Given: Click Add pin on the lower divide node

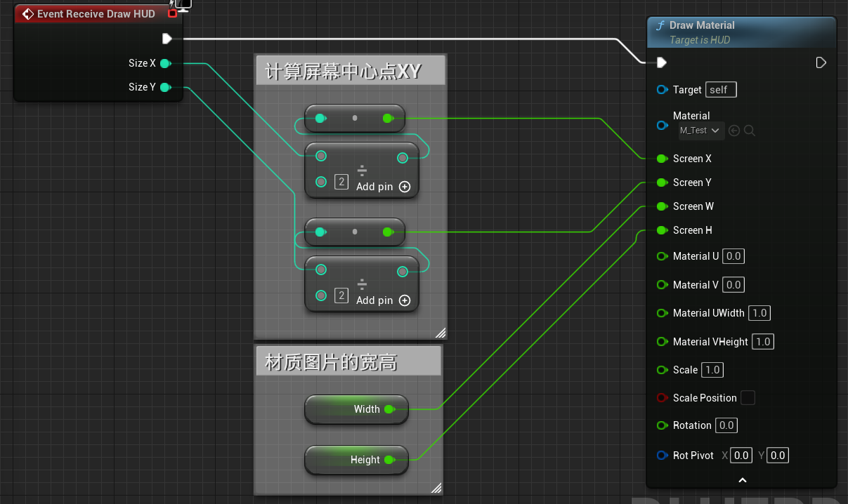Looking at the screenshot, I should pyautogui.click(x=383, y=300).
